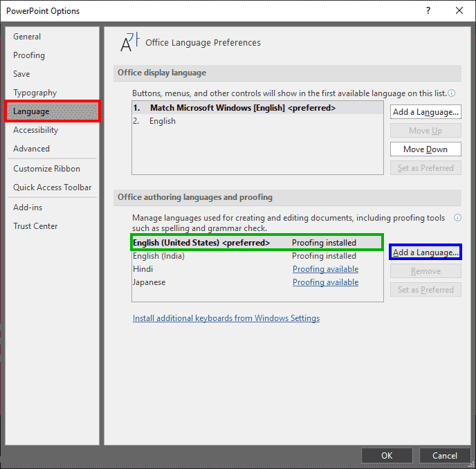The width and height of the screenshot is (476, 469).
Task: Click the authoring languages info icon
Action: pyautogui.click(x=457, y=218)
